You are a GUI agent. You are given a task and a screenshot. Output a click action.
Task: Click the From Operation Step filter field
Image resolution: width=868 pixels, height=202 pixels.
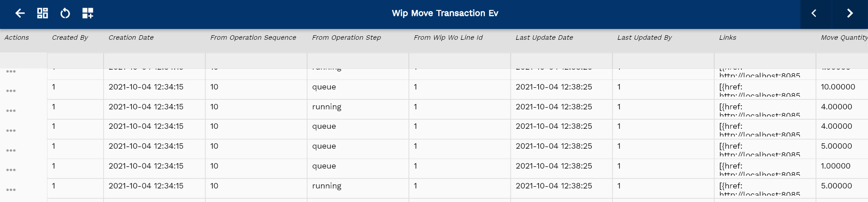click(358, 61)
